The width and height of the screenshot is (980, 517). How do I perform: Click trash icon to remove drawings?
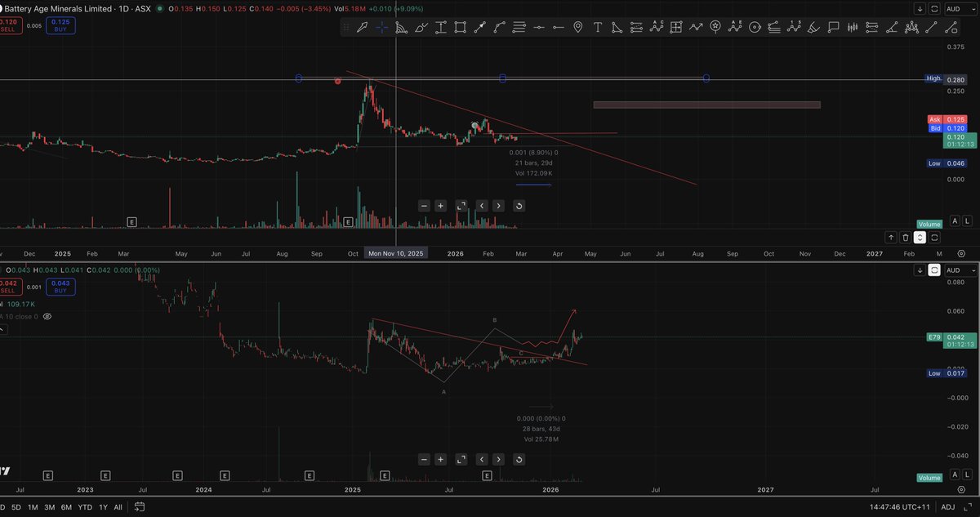905,238
